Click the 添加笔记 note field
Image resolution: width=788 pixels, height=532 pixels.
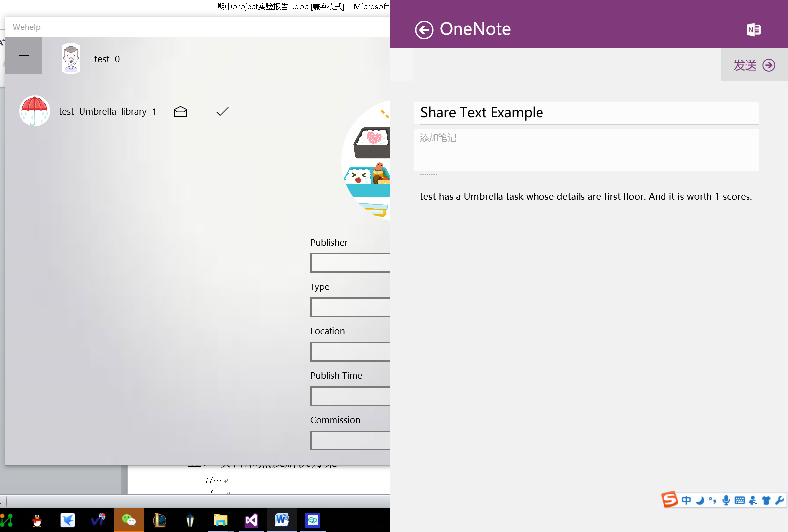click(x=586, y=150)
